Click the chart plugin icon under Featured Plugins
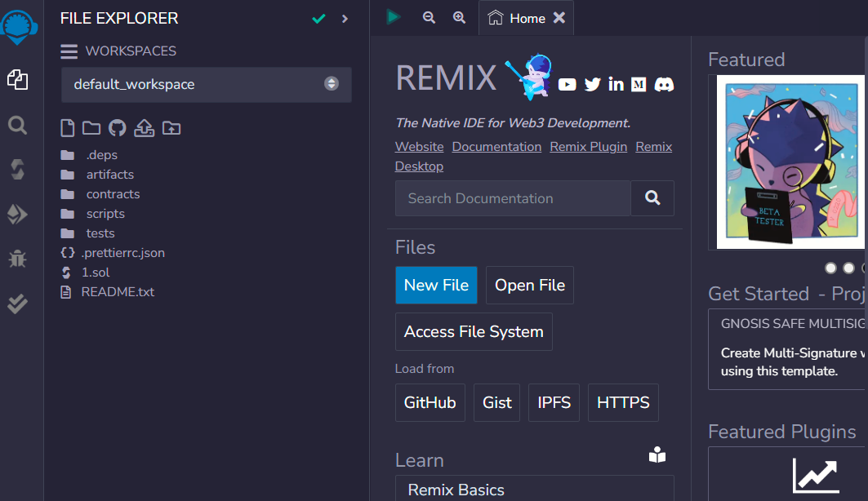Viewport: 868px width, 501px height. point(816,476)
